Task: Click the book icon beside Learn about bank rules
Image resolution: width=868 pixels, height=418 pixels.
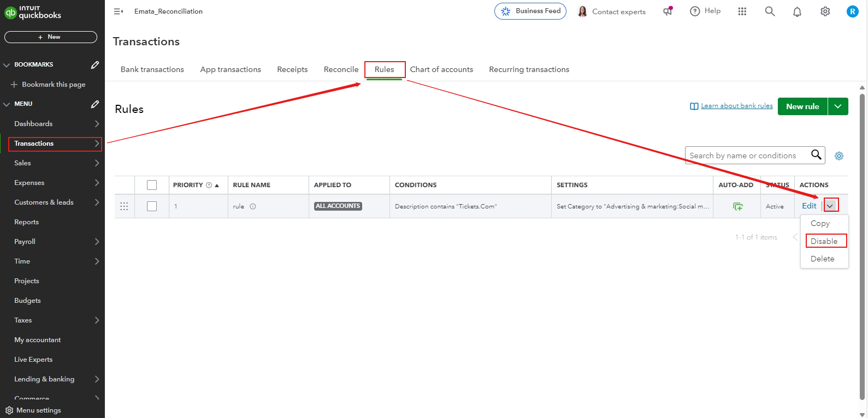Action: pos(694,106)
